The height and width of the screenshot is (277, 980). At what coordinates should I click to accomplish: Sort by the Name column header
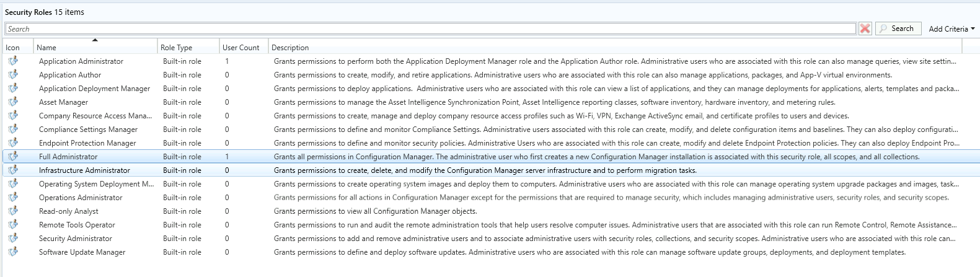pyautogui.click(x=95, y=47)
